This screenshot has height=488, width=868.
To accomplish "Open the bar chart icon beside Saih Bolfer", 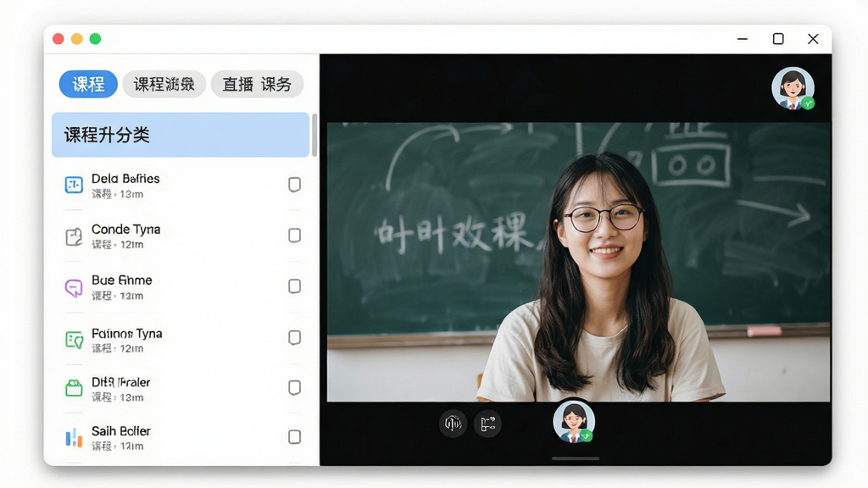I will click(x=74, y=437).
